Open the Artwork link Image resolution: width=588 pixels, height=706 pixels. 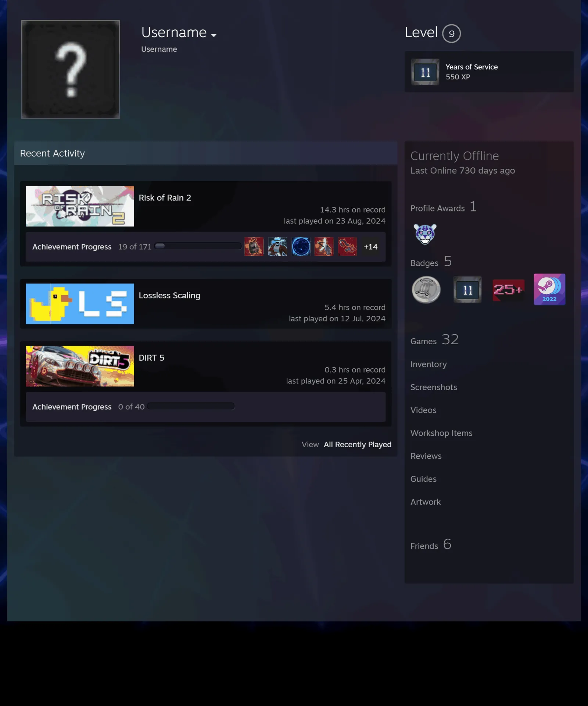point(426,502)
